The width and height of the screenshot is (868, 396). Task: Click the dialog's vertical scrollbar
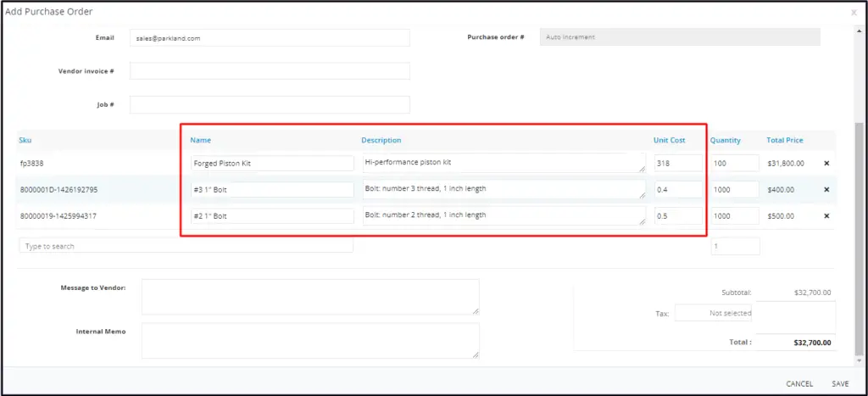point(859,238)
